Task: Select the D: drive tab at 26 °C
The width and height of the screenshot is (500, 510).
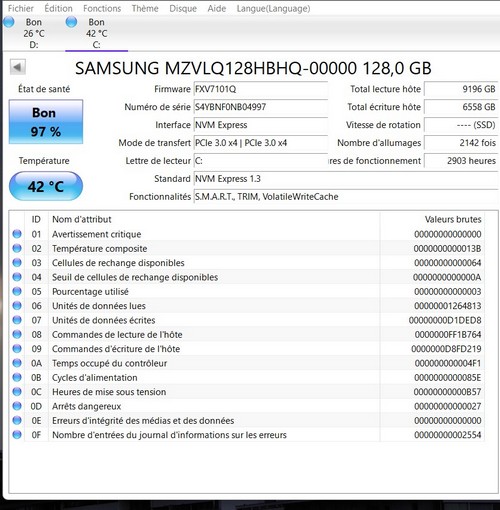Action: [x=33, y=33]
